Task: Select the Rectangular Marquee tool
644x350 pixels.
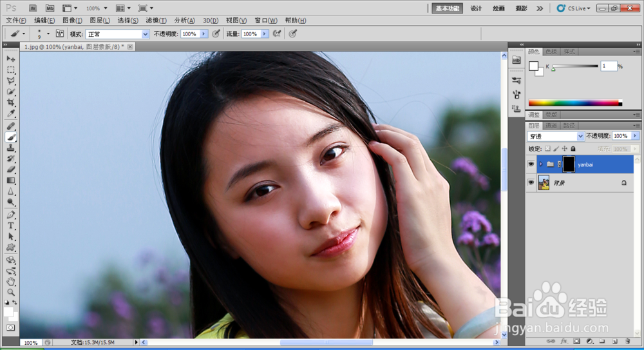Action: (11, 70)
